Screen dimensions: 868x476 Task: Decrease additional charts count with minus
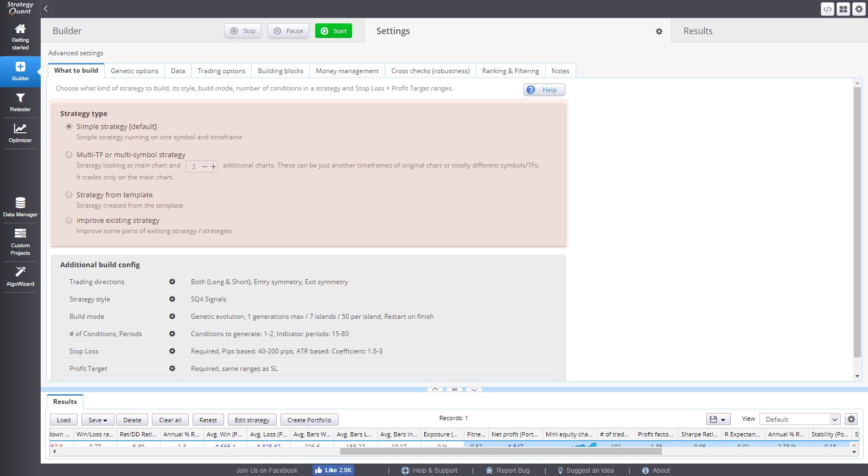click(205, 167)
